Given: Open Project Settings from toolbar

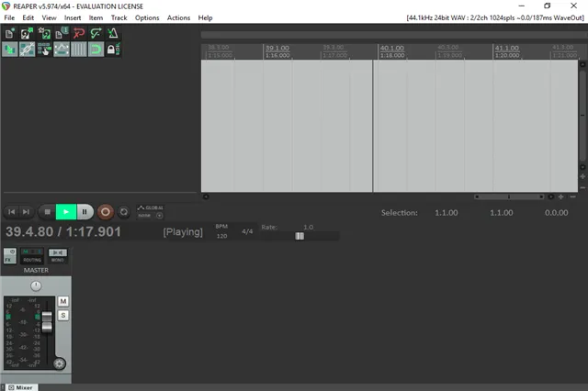Looking at the screenshot, I should pyautogui.click(x=61, y=34).
